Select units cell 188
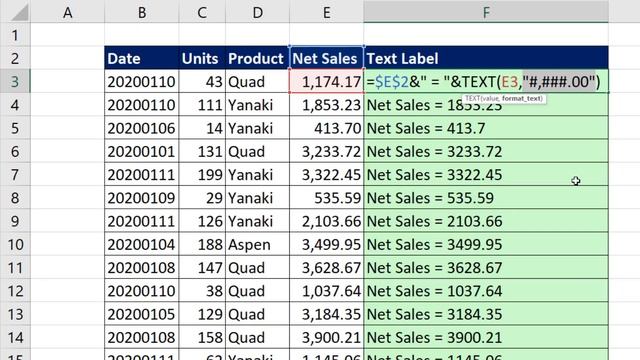This screenshot has width=640, height=360. (x=202, y=244)
